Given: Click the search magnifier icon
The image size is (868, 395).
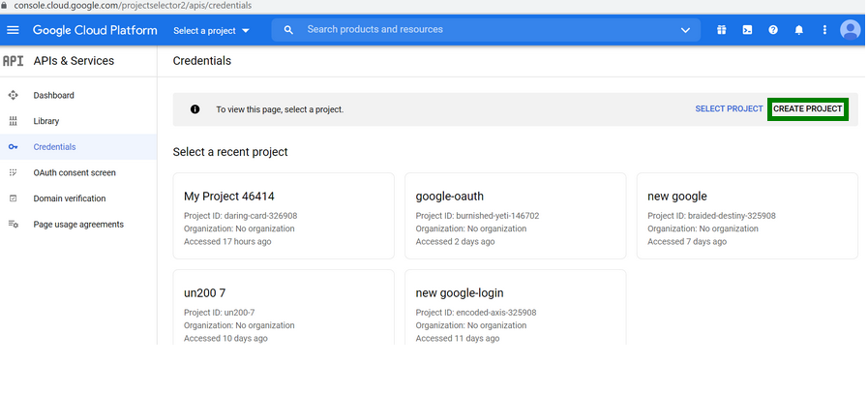Looking at the screenshot, I should 287,30.
